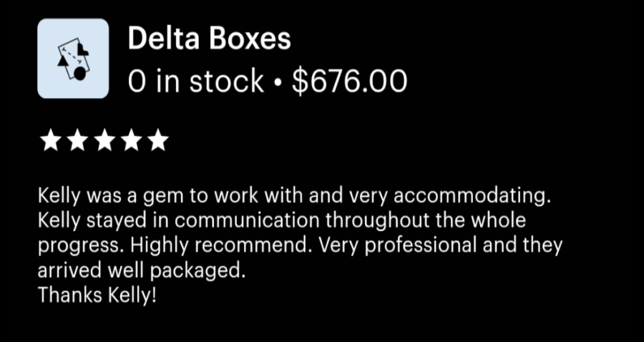Click the $676.00 price
This screenshot has height=342, width=644.
point(350,82)
